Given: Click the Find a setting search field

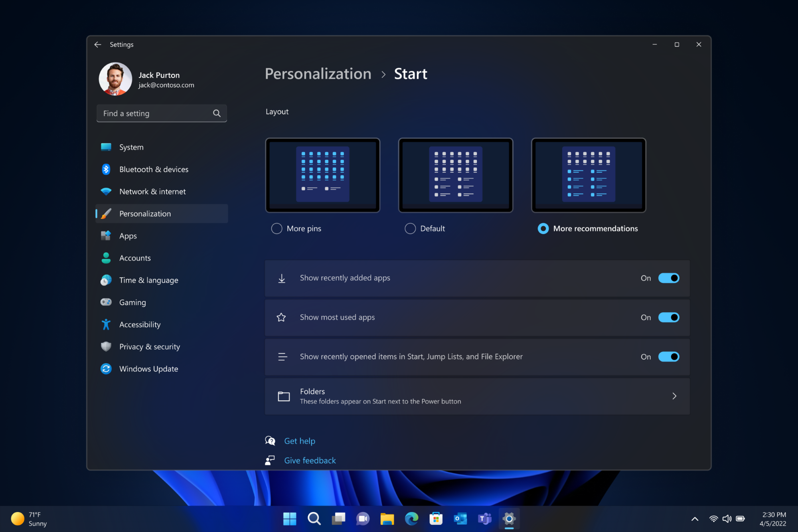Looking at the screenshot, I should (x=161, y=113).
